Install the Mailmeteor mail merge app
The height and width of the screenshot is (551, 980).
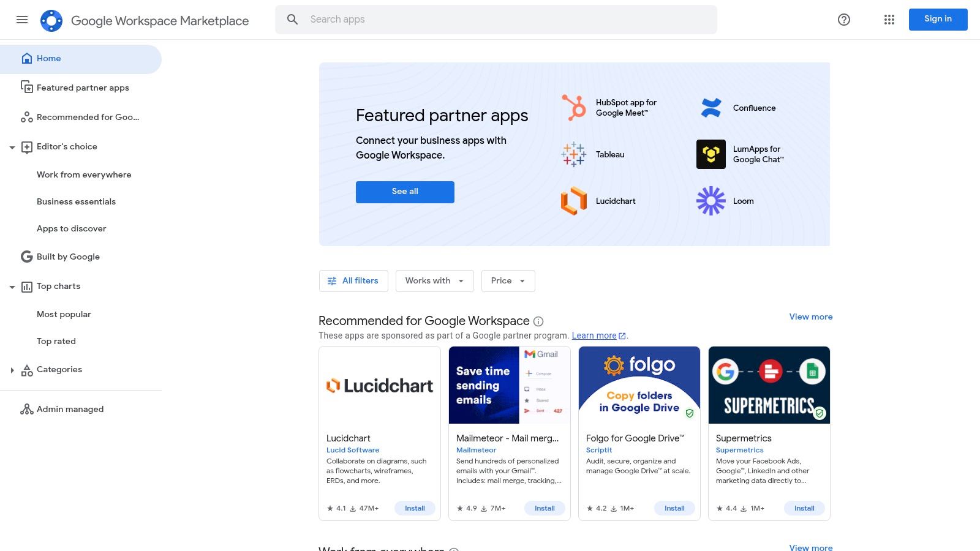tap(544, 508)
